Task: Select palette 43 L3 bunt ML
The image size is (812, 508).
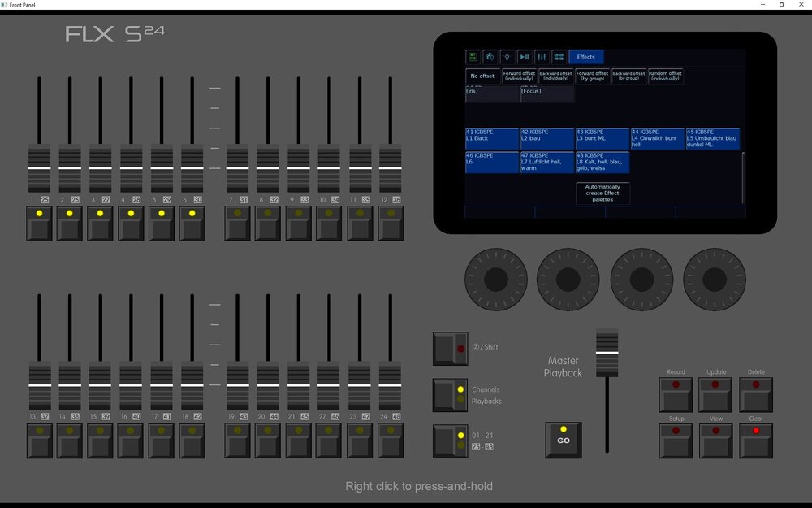Action: click(x=603, y=139)
